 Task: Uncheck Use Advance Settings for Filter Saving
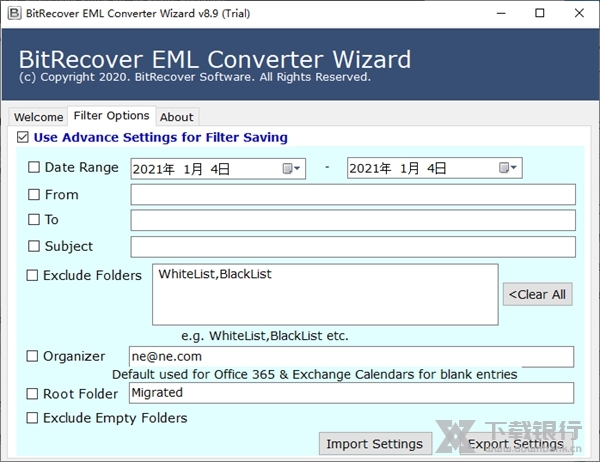pyautogui.click(x=23, y=137)
